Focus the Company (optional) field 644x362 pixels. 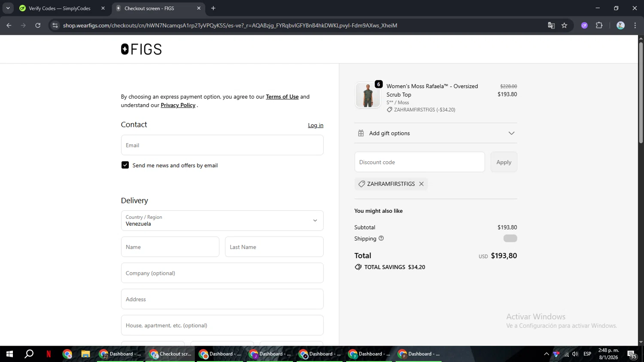tap(222, 273)
